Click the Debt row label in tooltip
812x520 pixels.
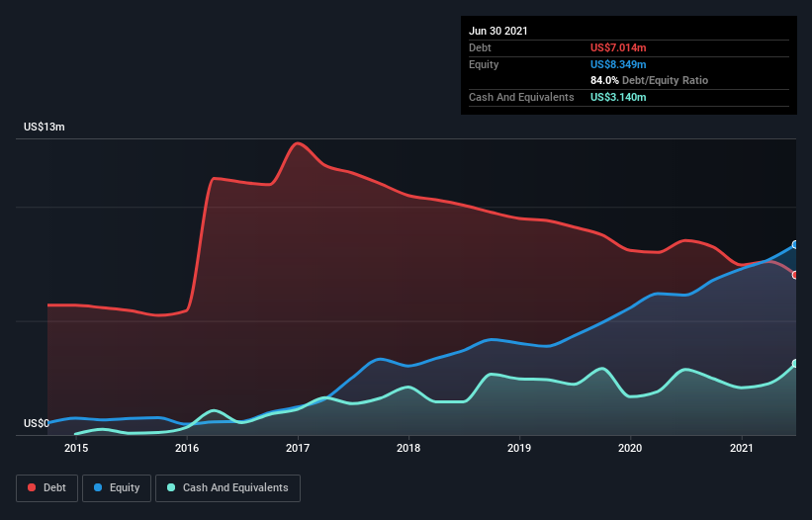click(480, 47)
